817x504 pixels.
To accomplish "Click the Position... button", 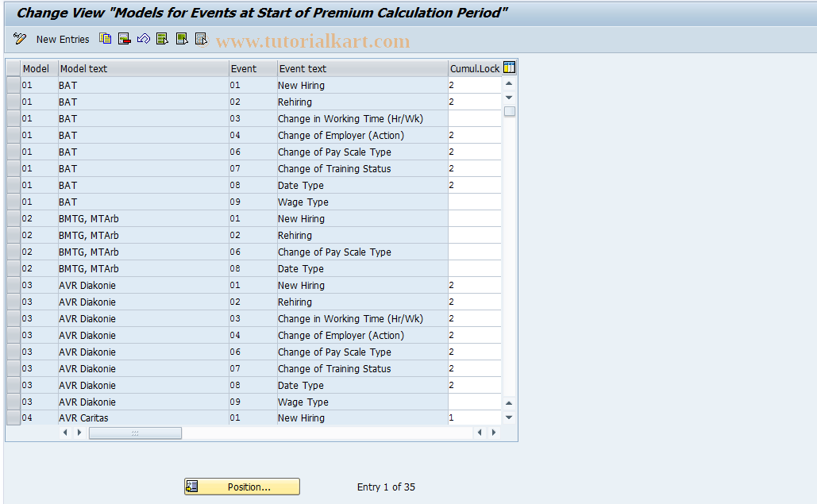I will click(242, 487).
